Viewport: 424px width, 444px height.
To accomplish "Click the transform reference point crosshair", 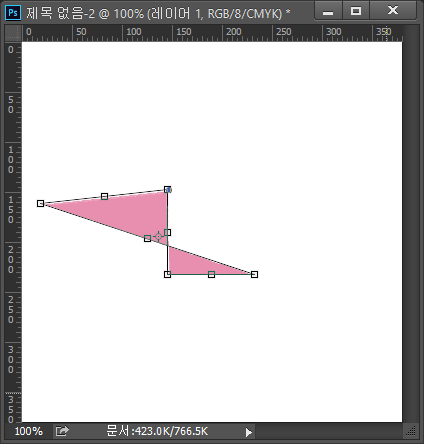I will 158,237.
